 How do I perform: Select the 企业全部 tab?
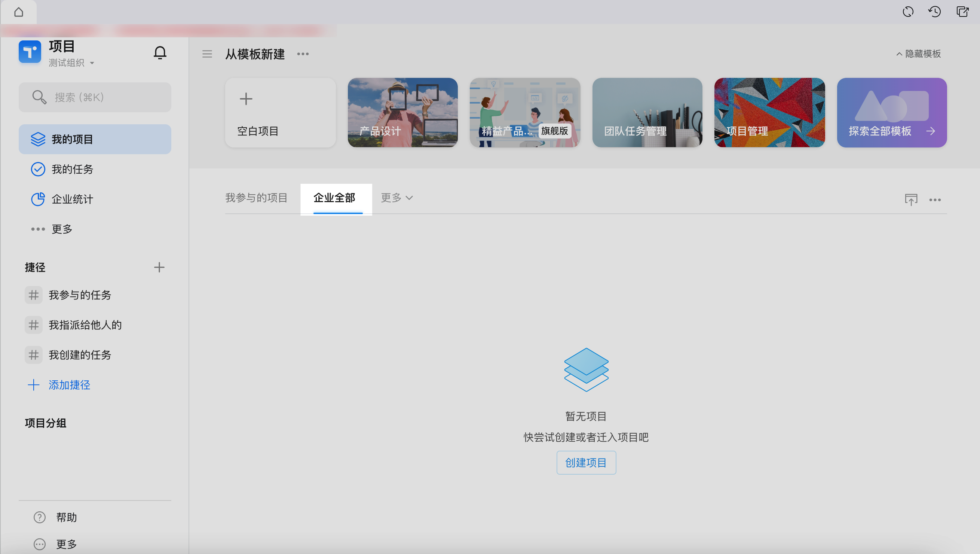tap(334, 198)
